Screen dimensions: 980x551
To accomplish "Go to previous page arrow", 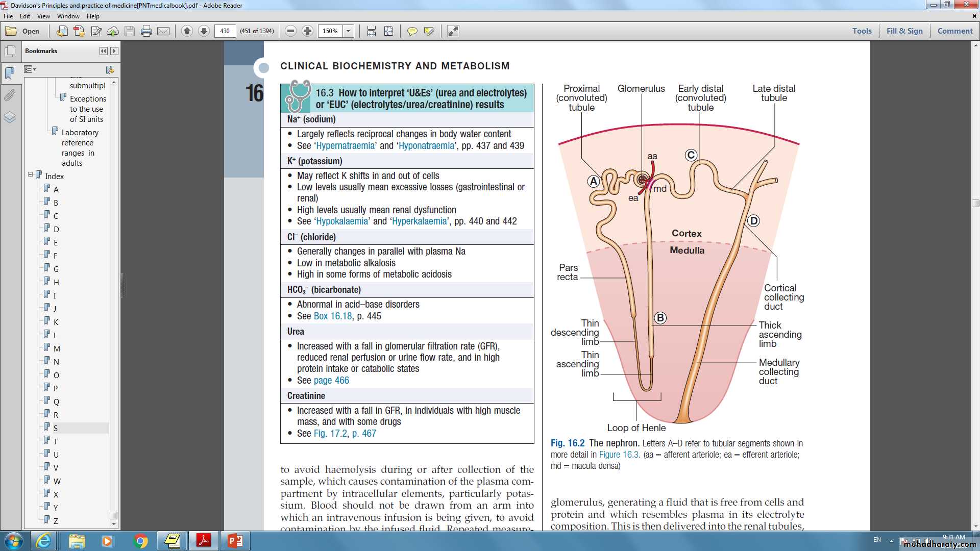I will coord(187,31).
